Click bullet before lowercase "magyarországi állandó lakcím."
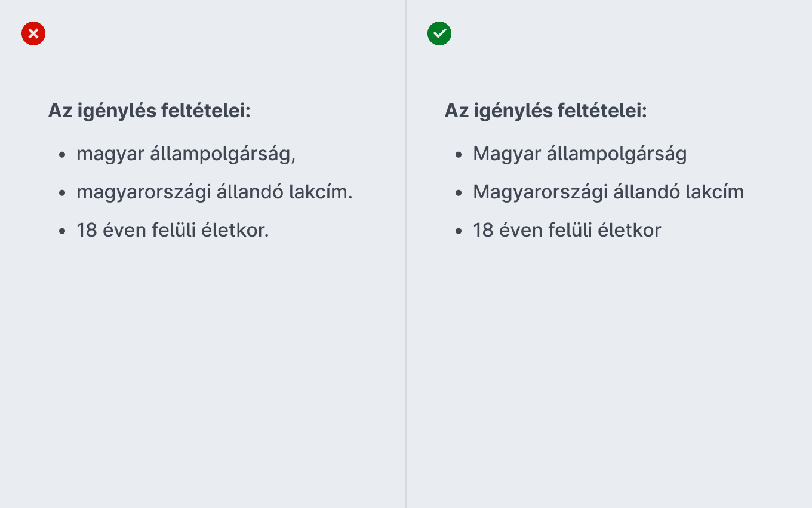 pyautogui.click(x=62, y=193)
